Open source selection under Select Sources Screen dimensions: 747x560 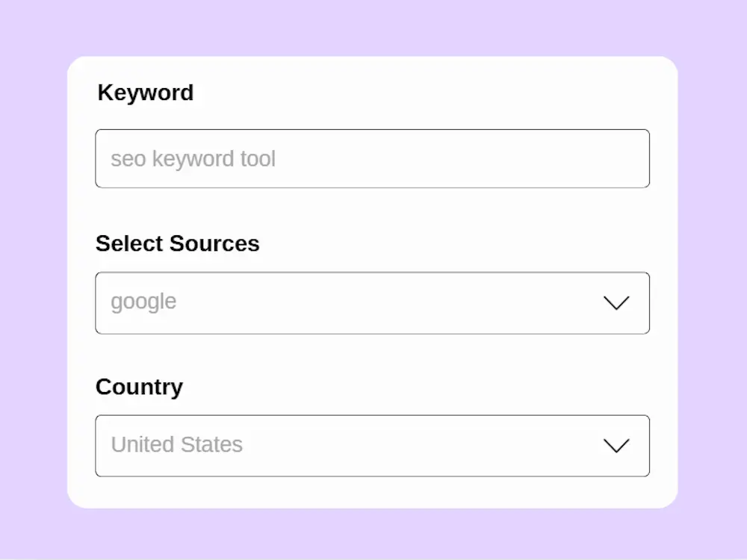(x=372, y=303)
